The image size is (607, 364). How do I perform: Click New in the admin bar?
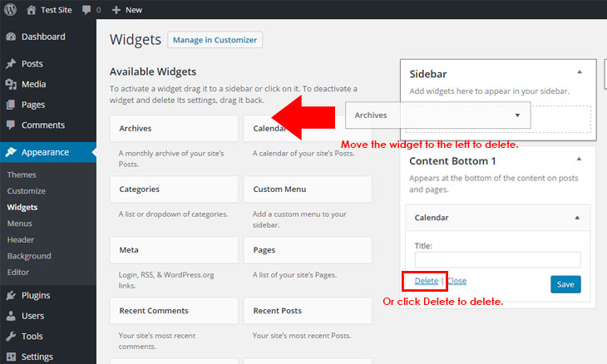coord(134,10)
